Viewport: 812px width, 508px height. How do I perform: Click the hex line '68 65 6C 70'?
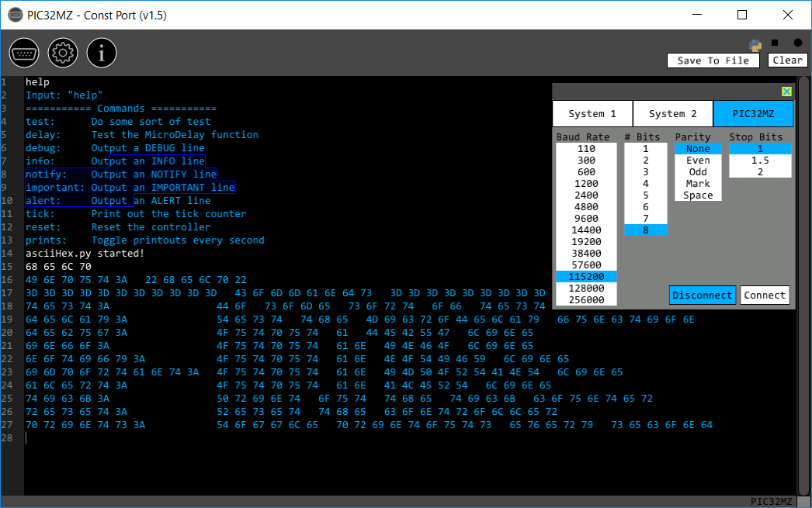(58, 267)
